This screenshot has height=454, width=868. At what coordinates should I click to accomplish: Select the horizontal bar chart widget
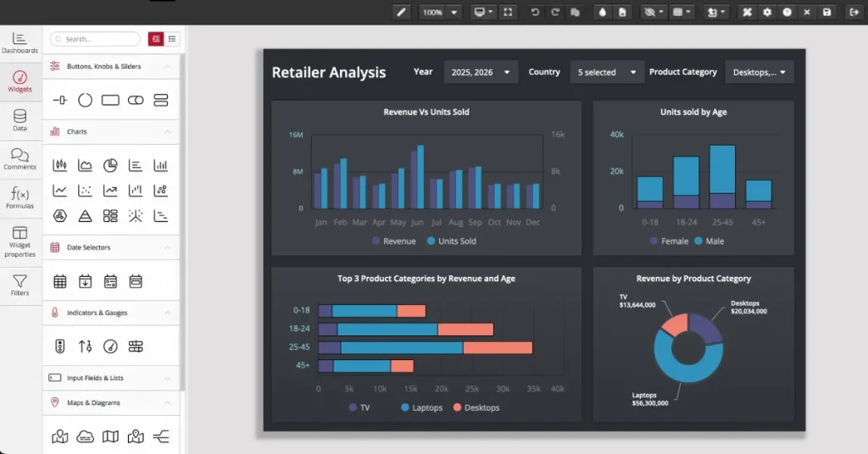tap(136, 165)
